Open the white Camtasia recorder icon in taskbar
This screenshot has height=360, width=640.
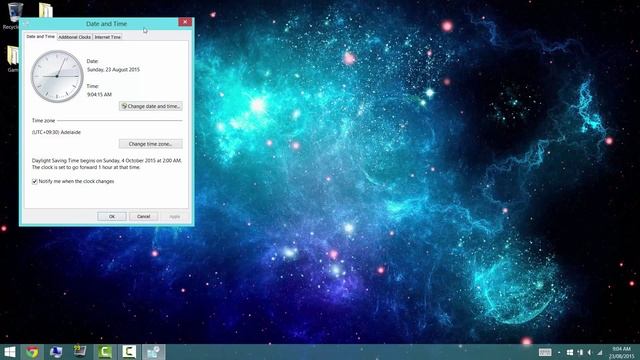point(129,352)
